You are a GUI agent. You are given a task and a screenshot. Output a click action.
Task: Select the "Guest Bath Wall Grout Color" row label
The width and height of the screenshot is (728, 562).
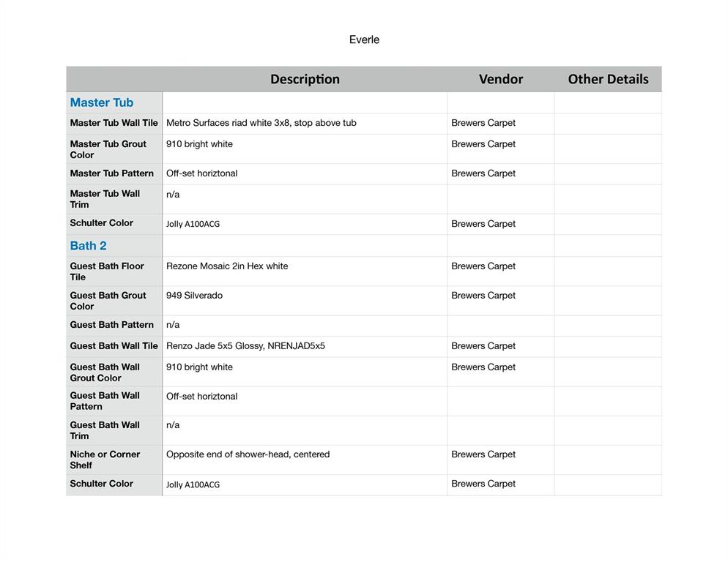click(105, 372)
